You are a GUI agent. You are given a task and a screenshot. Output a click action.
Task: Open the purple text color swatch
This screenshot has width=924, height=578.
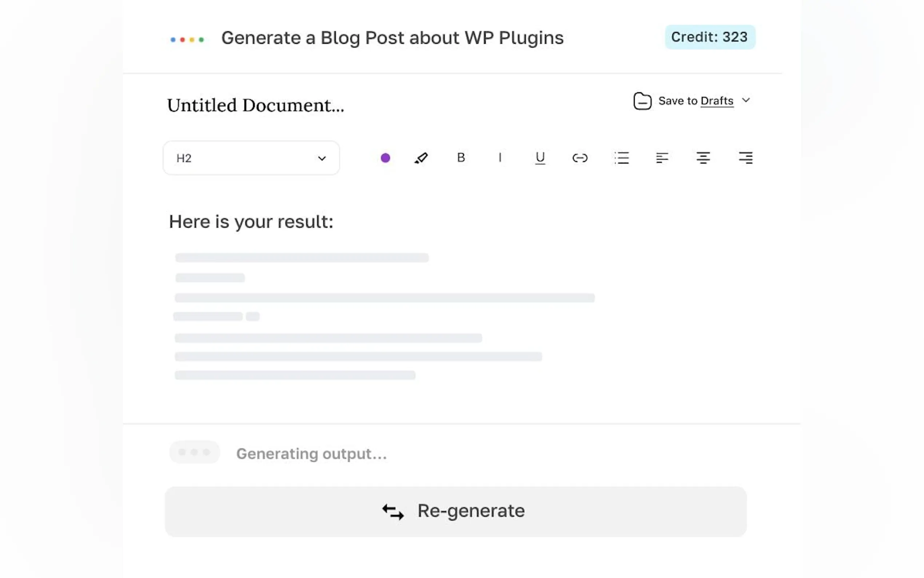point(385,158)
